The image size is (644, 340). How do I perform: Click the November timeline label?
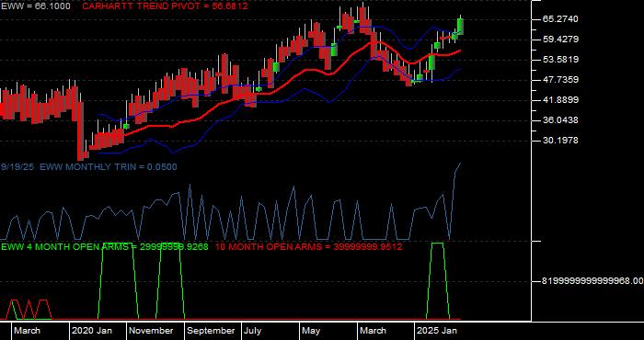click(152, 331)
